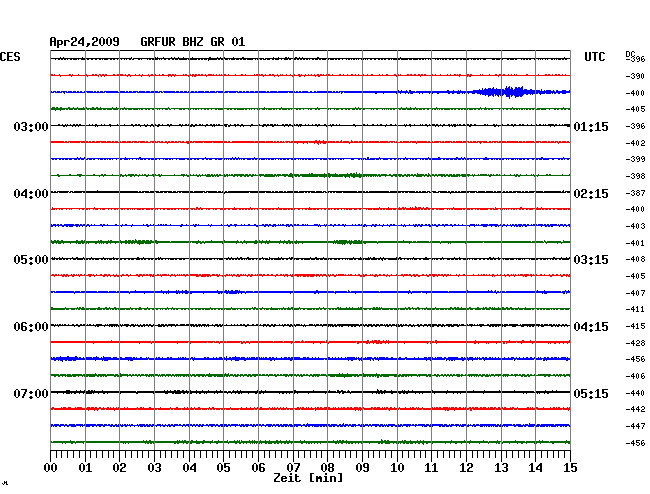Click the station name "GRFUR" in title
Screen dimensions: 650x494
(158, 42)
